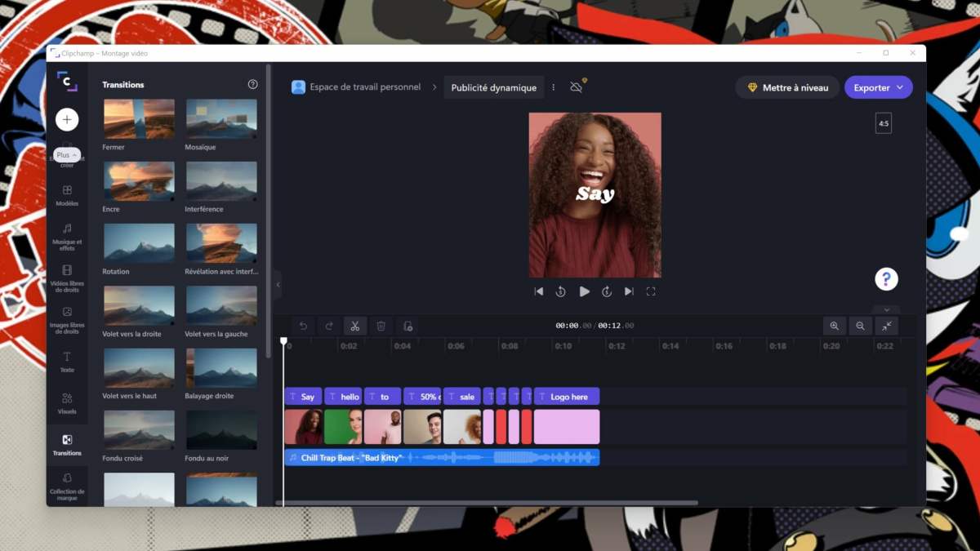Image resolution: width=980 pixels, height=551 pixels.
Task: Open the Texte tab in sidebar
Action: click(x=67, y=361)
